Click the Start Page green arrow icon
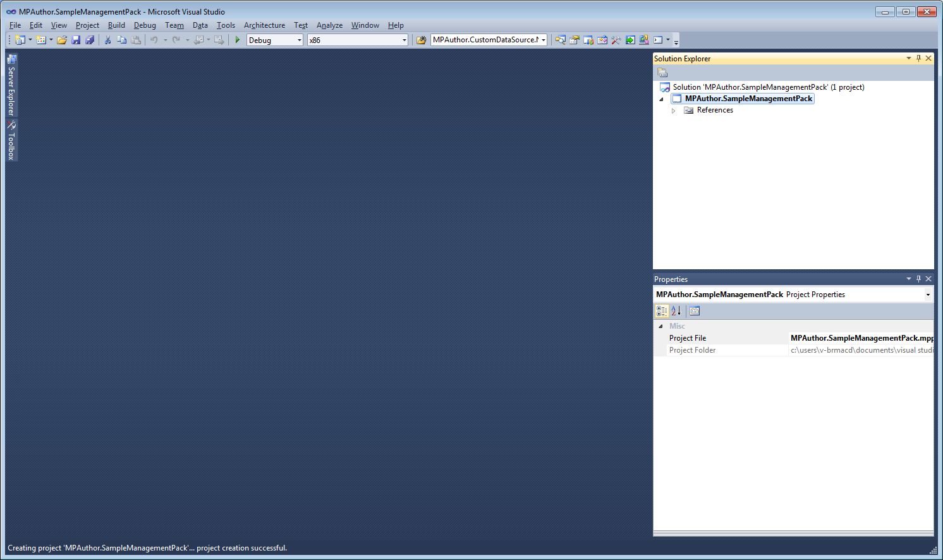The width and height of the screenshot is (943, 560). point(630,40)
